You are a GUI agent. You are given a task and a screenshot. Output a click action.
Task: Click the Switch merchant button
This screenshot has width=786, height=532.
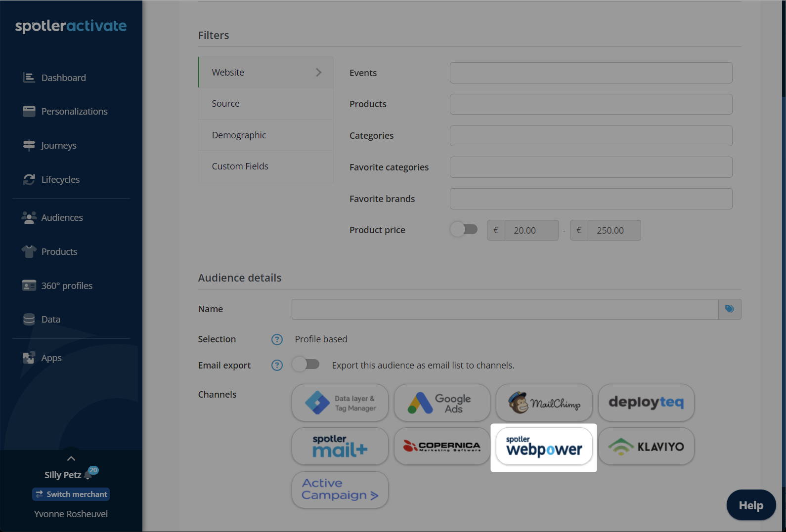point(71,494)
